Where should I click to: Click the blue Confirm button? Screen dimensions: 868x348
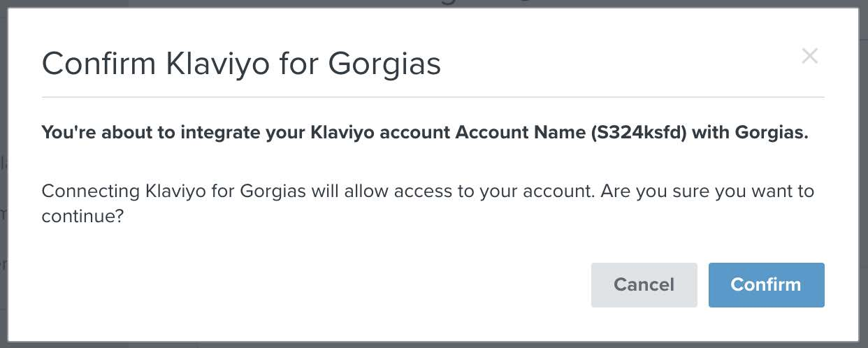point(766,284)
